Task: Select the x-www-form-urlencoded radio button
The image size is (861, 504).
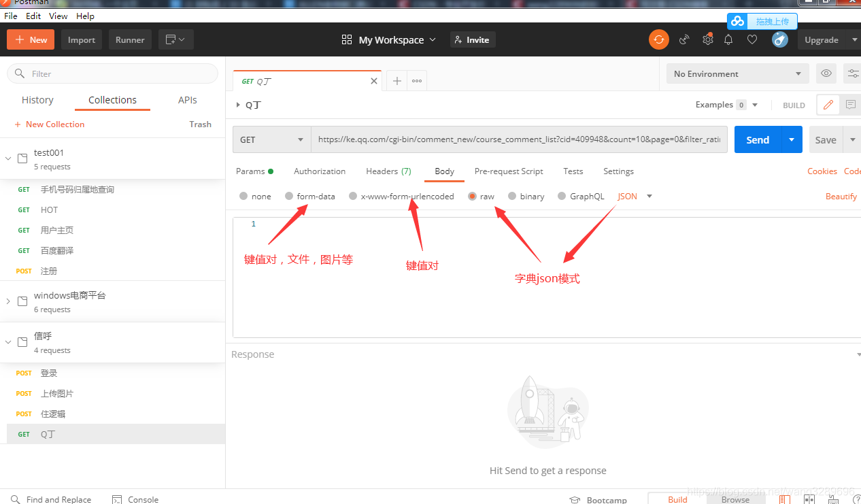Action: click(x=353, y=196)
